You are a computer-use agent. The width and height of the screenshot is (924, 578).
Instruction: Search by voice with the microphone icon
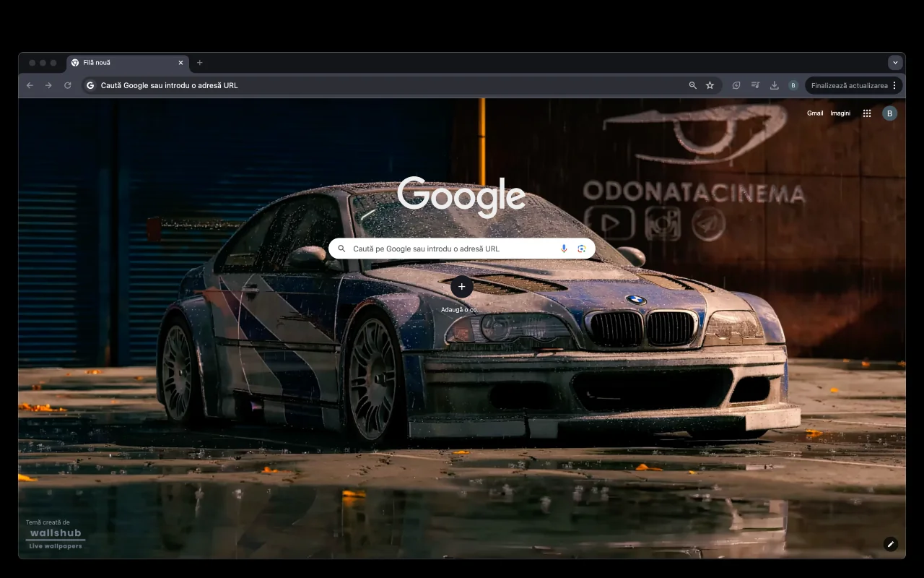[564, 249]
